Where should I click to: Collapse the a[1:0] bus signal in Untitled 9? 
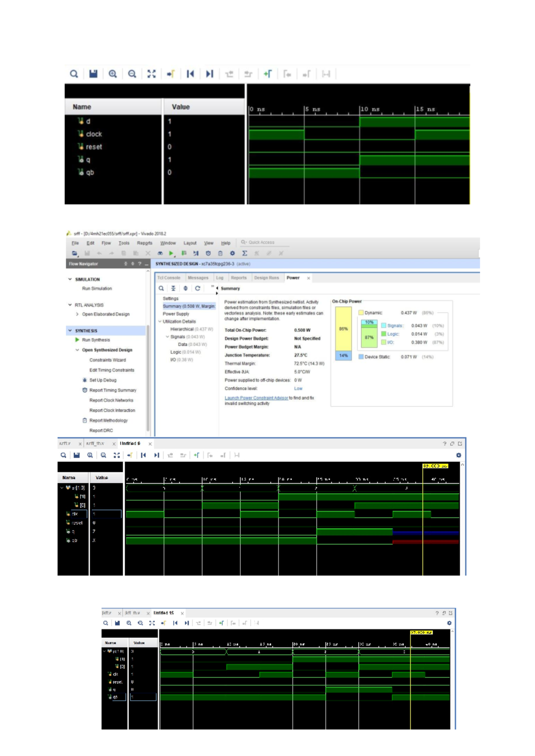[x=62, y=488]
